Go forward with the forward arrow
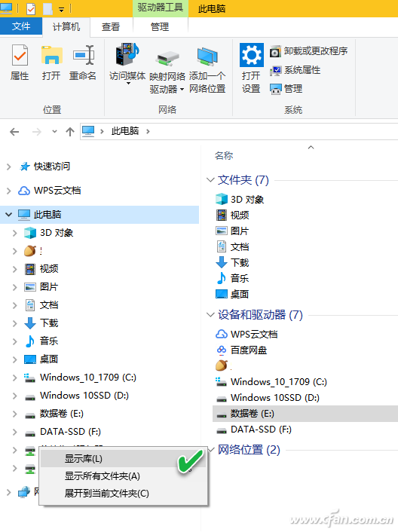The height and width of the screenshot is (532, 398). pos(37,132)
